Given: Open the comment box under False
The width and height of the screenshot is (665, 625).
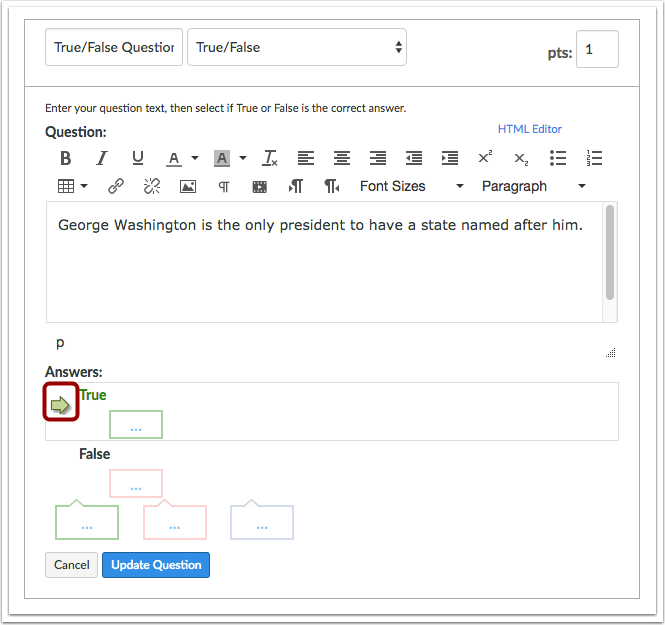Looking at the screenshot, I should click(x=136, y=483).
